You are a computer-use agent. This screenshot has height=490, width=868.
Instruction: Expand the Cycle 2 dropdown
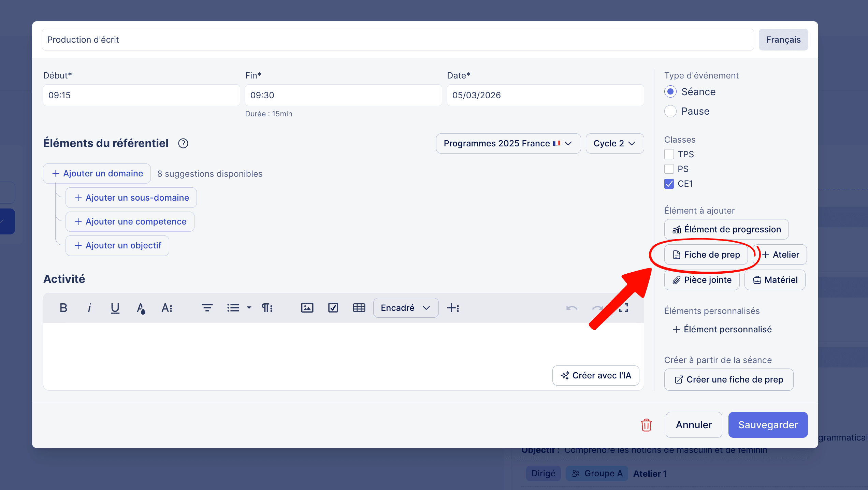coord(614,143)
